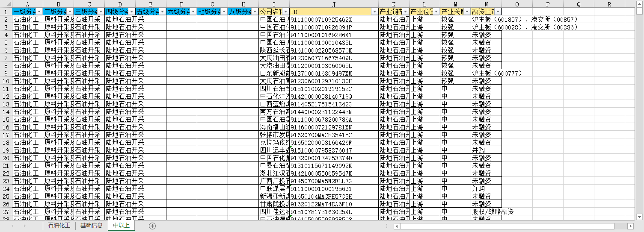Screen dimensions: 644x232
Task: Select the 沪主板（600777 cell in row 9
Action: coord(486,73)
